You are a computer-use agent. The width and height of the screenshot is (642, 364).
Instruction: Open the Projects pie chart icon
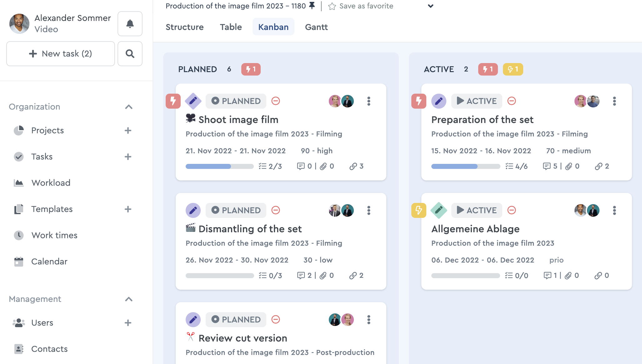[x=19, y=130]
